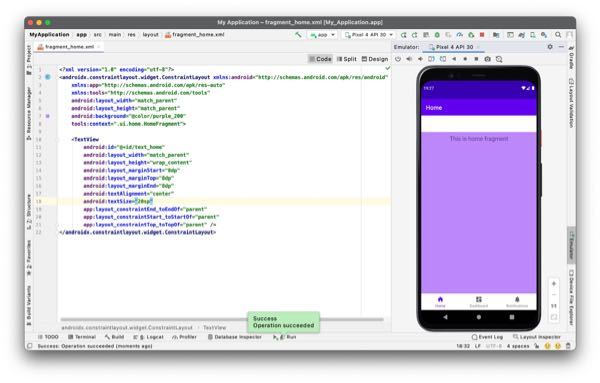Image resolution: width=600 pixels, height=383 pixels.
Task: Click the Debug app bug icon
Action: [x=437, y=35]
